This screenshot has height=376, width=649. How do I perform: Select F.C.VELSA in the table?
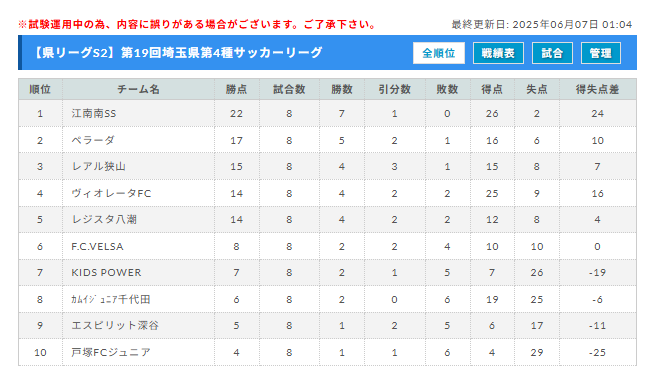[97, 246]
